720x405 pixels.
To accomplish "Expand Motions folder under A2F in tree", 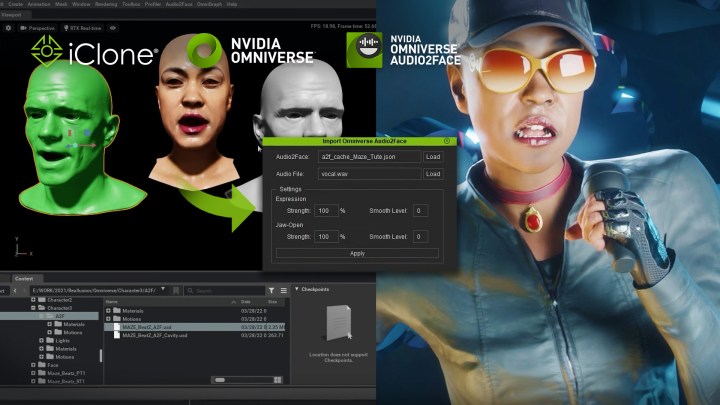I will (x=50, y=332).
